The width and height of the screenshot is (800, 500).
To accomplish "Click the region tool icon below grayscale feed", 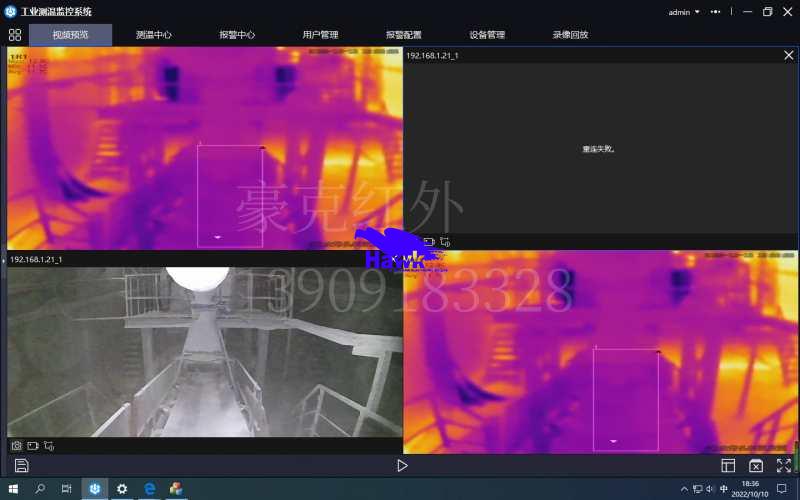I will [49, 445].
